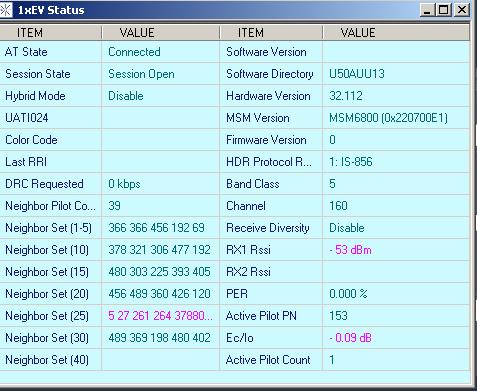Minimize the 1xEV Status window
This screenshot has width=477, height=391.
(427, 10)
